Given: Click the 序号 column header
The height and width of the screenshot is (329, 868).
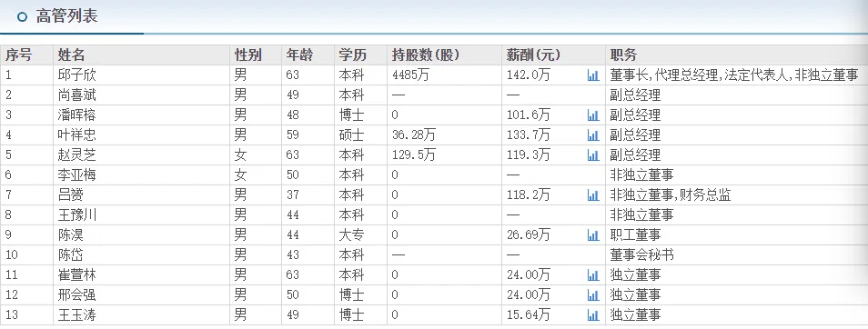Looking at the screenshot, I should [18, 55].
